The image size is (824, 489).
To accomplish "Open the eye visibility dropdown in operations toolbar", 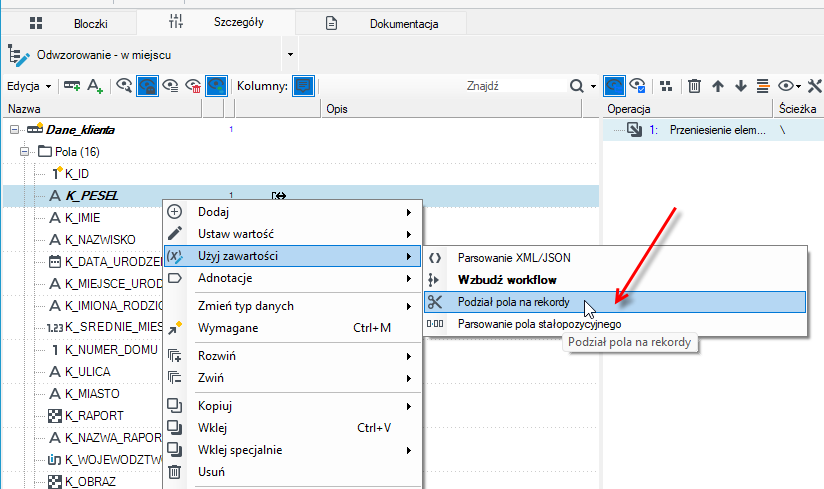I will (x=789, y=86).
